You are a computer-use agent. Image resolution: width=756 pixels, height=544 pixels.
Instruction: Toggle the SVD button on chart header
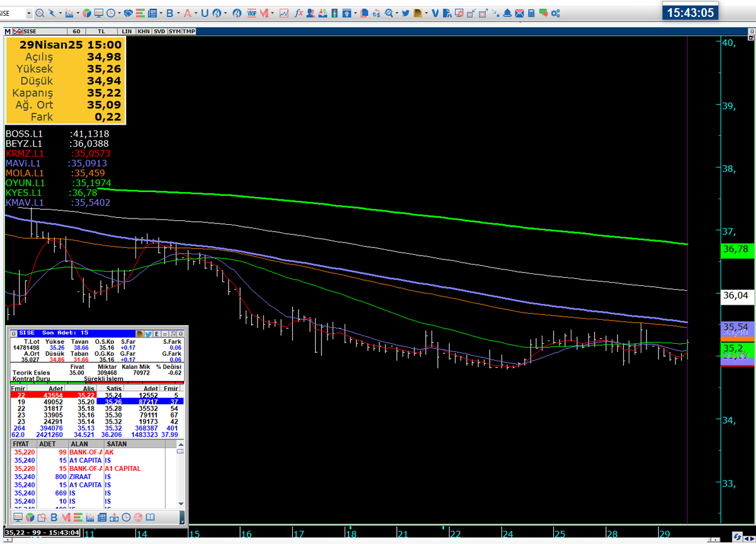pos(159,31)
